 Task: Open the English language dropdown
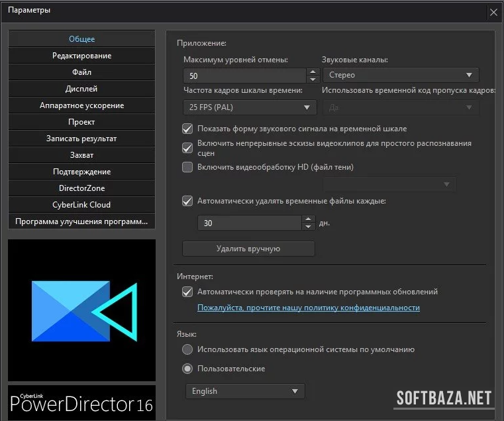(244, 391)
